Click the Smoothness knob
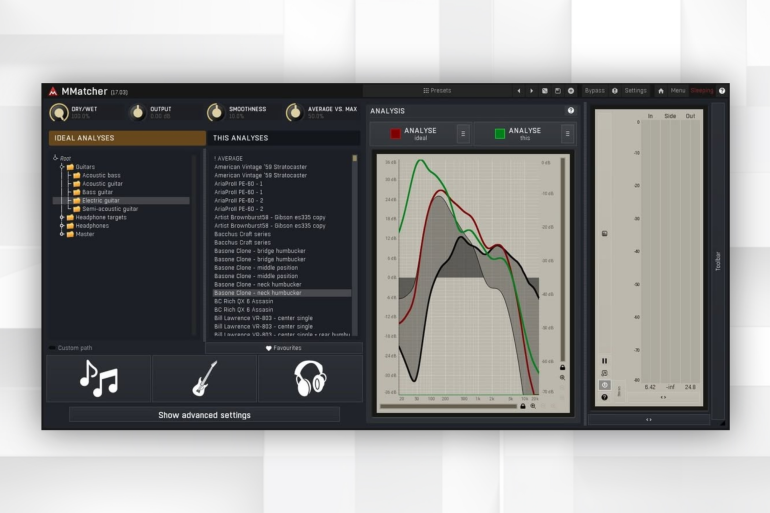Viewport: 770px width, 513px height. pos(216,113)
